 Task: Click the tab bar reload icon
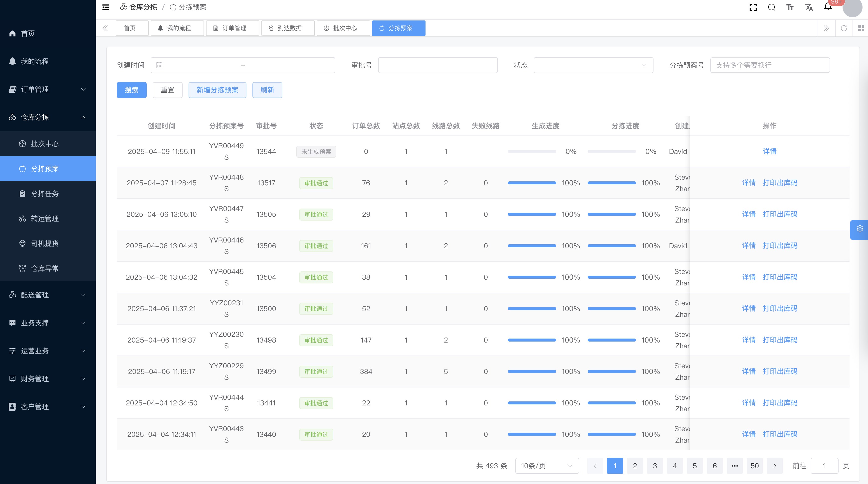[844, 28]
